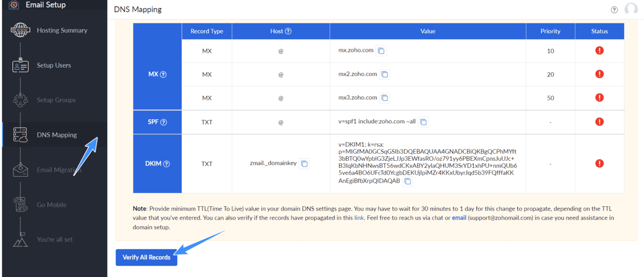This screenshot has width=644, height=277.
Task: Click the error status for mx.zoho.com
Action: pyautogui.click(x=599, y=50)
